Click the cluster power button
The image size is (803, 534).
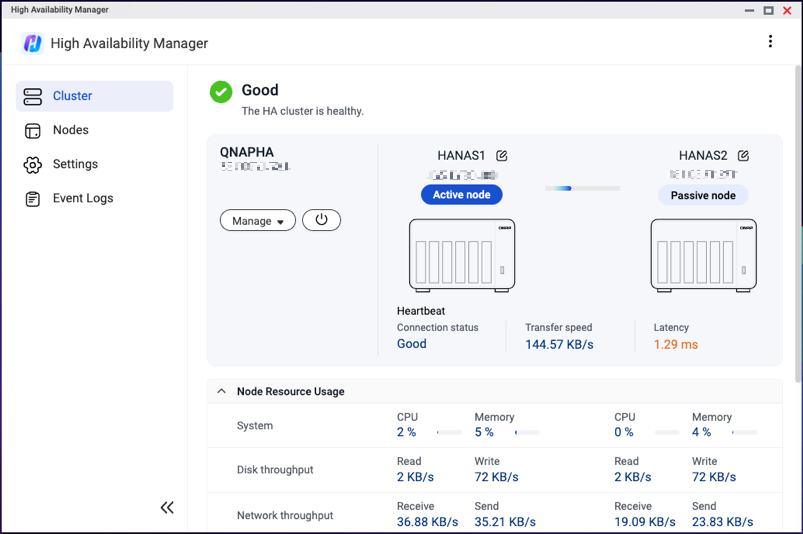click(321, 220)
